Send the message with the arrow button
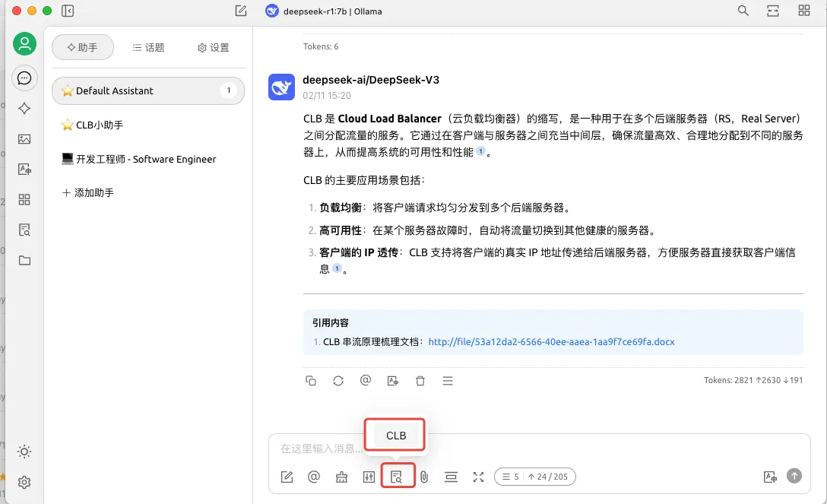The image size is (827, 504). [x=794, y=476]
